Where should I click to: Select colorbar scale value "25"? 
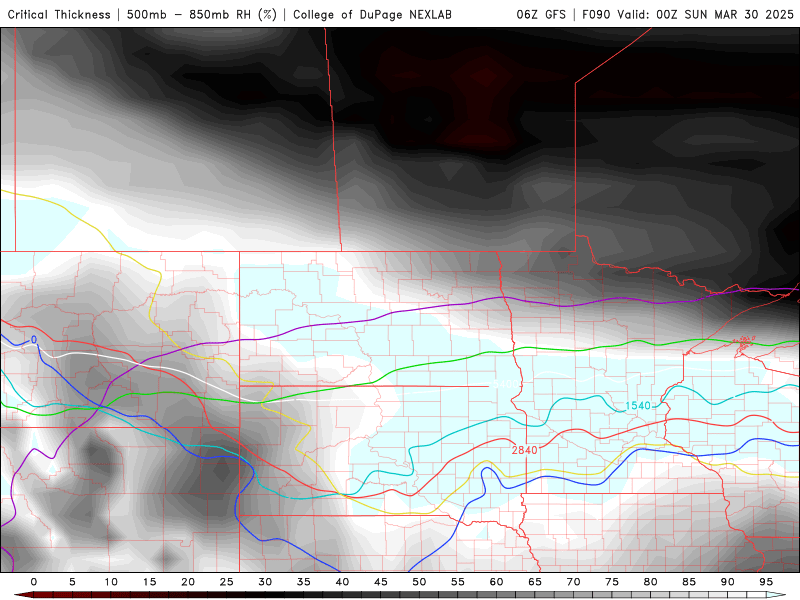click(226, 582)
